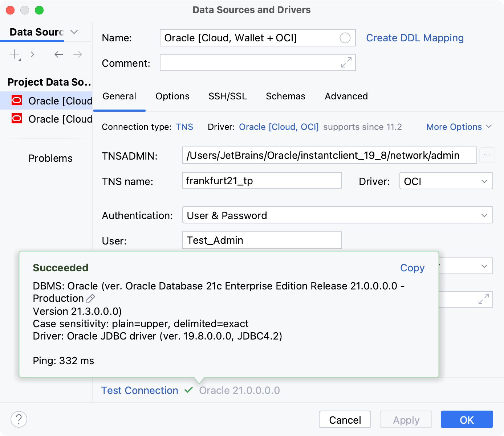The image size is (504, 436).
Task: Click the expand icon beside the right-side text field
Action: (483, 299)
